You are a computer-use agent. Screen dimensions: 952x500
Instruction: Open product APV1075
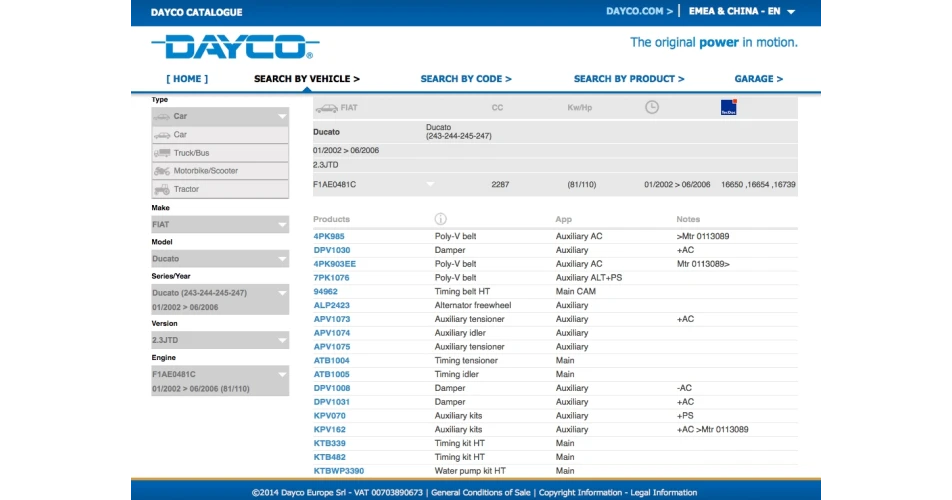click(x=332, y=347)
